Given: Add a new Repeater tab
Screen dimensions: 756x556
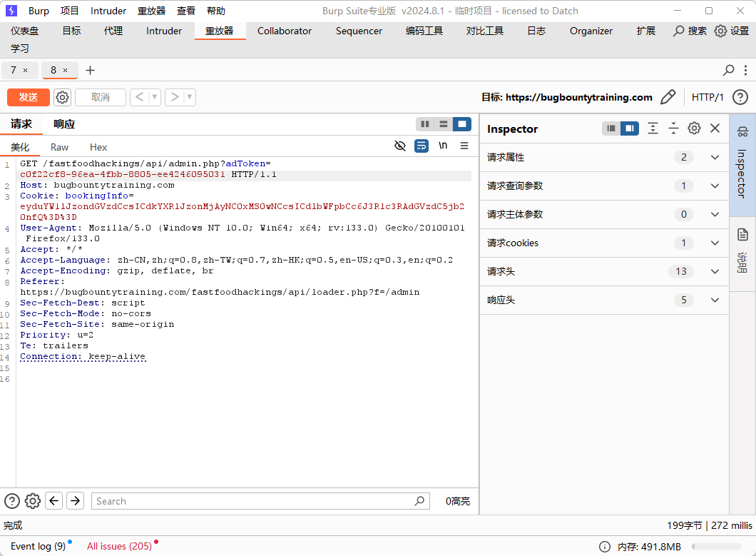Looking at the screenshot, I should pos(90,71).
